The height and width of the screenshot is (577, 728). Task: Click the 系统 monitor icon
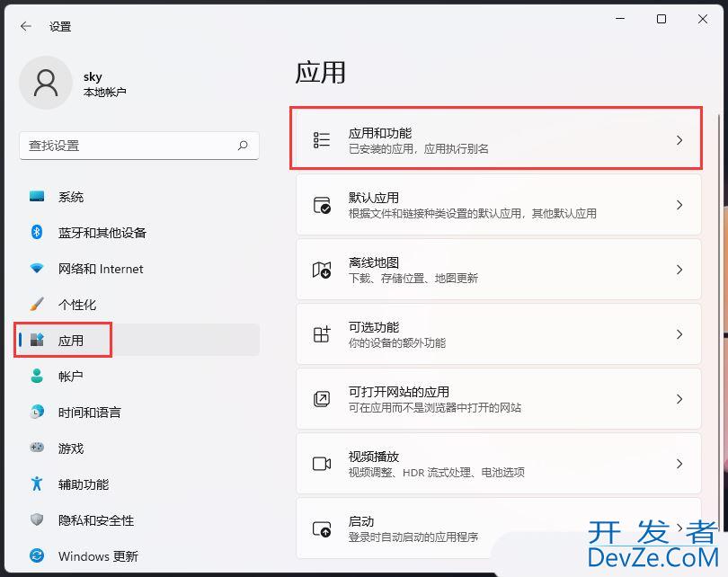(37, 196)
